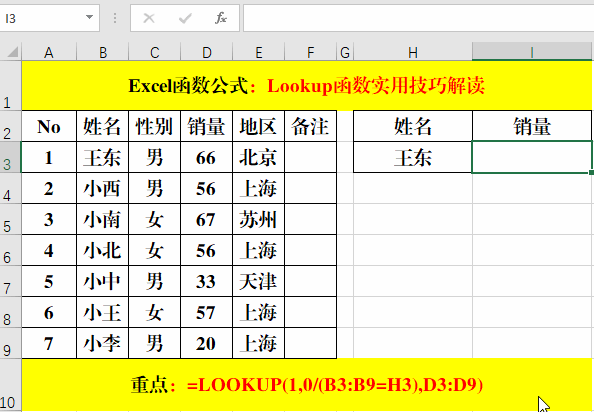Click the 小西 row's 上海 cell
This screenshot has width=594, height=412.
[258, 188]
